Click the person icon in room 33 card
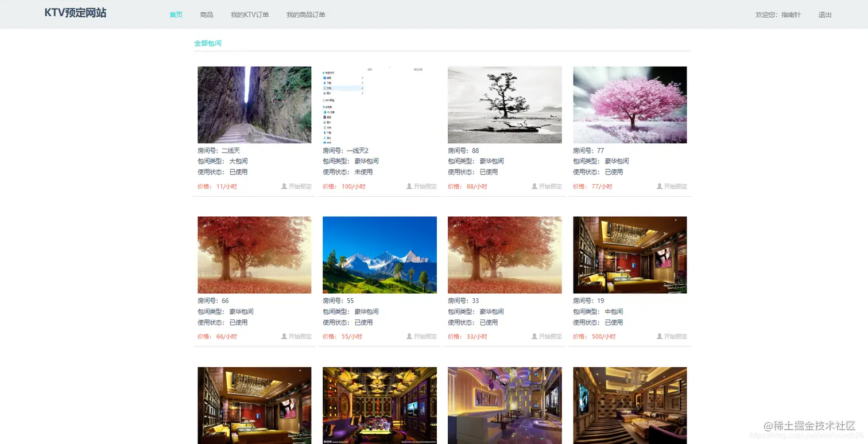 [x=534, y=337]
